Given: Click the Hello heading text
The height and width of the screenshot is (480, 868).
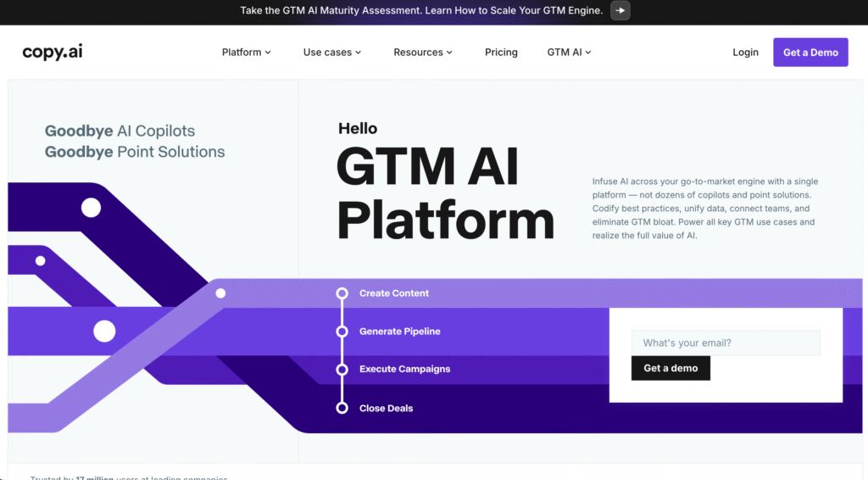Looking at the screenshot, I should [358, 128].
